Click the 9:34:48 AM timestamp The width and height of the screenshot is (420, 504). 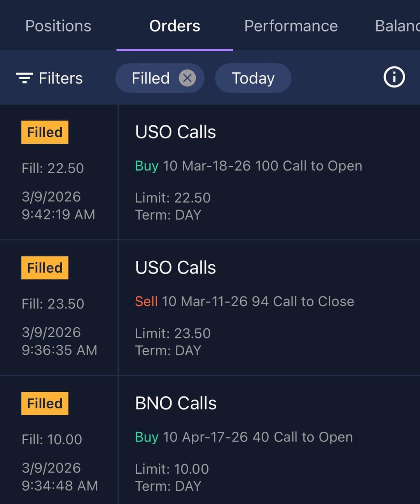pyautogui.click(x=60, y=486)
